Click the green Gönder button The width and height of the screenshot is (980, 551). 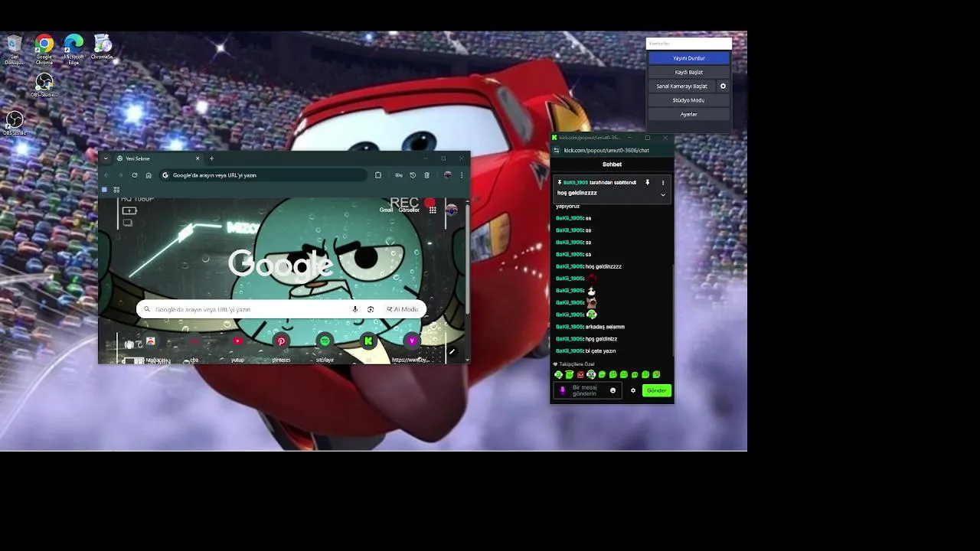pyautogui.click(x=657, y=390)
